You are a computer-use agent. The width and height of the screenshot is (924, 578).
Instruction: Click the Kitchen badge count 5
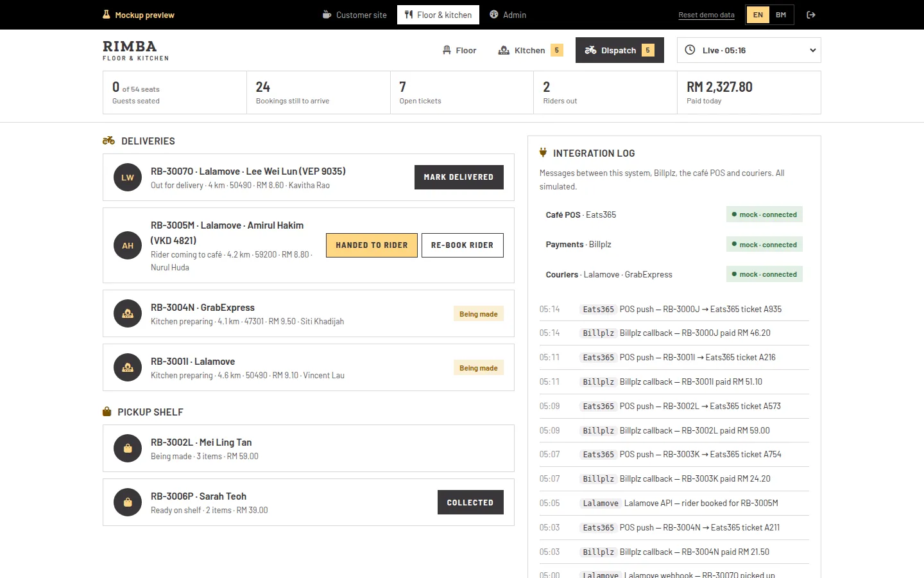(x=557, y=50)
